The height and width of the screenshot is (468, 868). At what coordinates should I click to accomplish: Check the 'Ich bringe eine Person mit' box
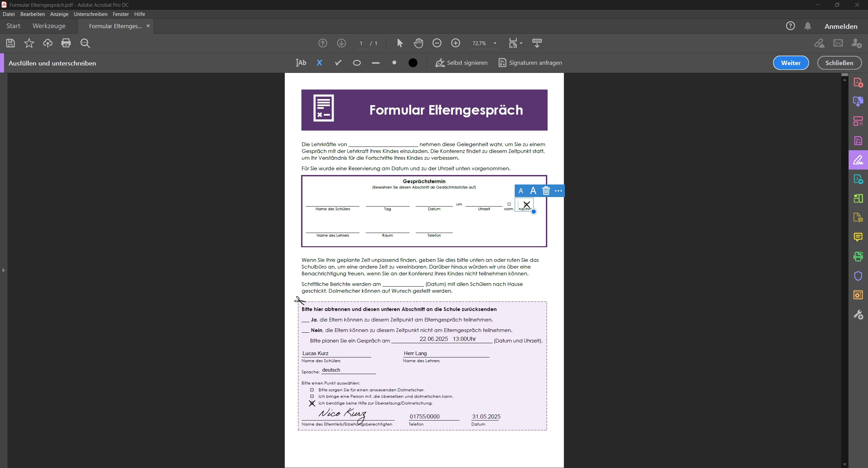click(x=312, y=396)
